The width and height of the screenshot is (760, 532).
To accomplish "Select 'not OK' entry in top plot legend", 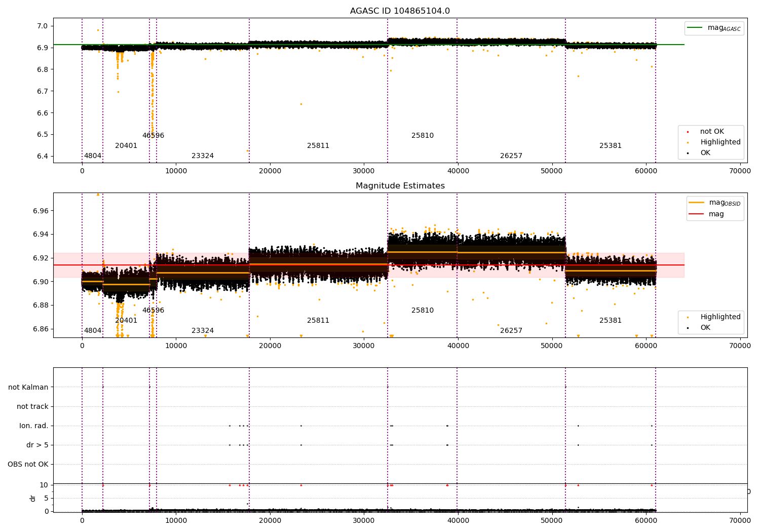I will [712, 132].
